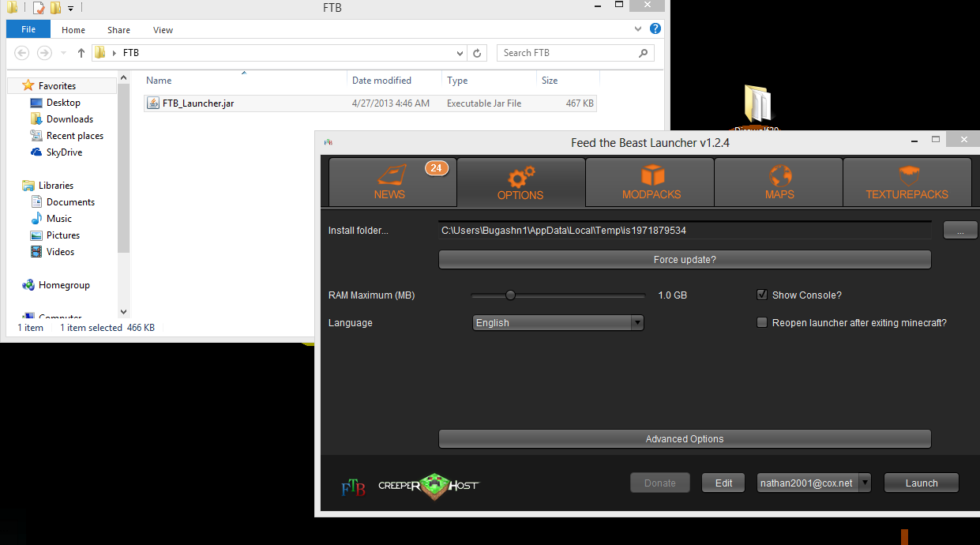Open SkyDrive in the navigation pane

(x=64, y=152)
